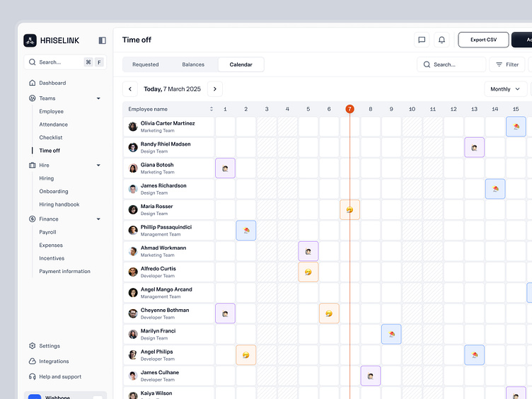
Task: Collapse the Hire section
Action: [98, 166]
